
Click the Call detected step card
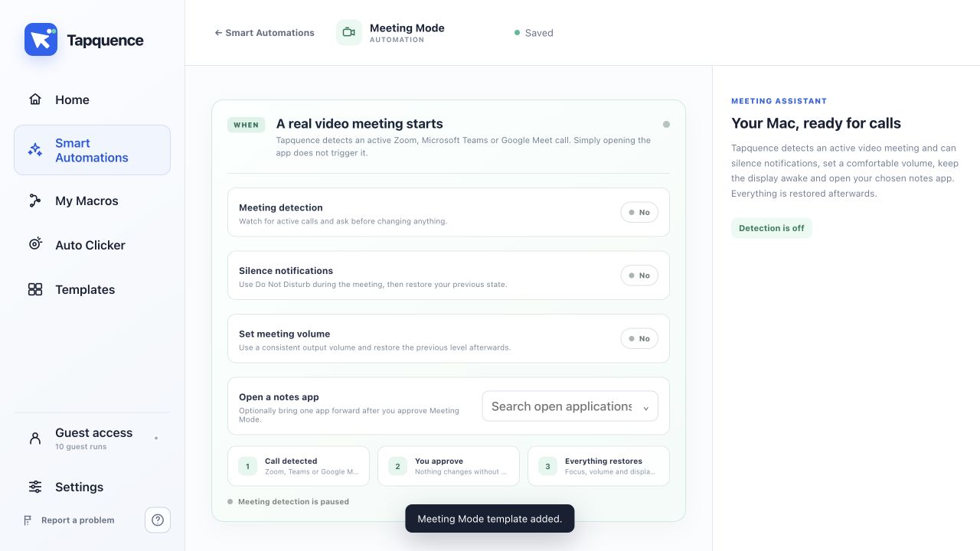(299, 466)
